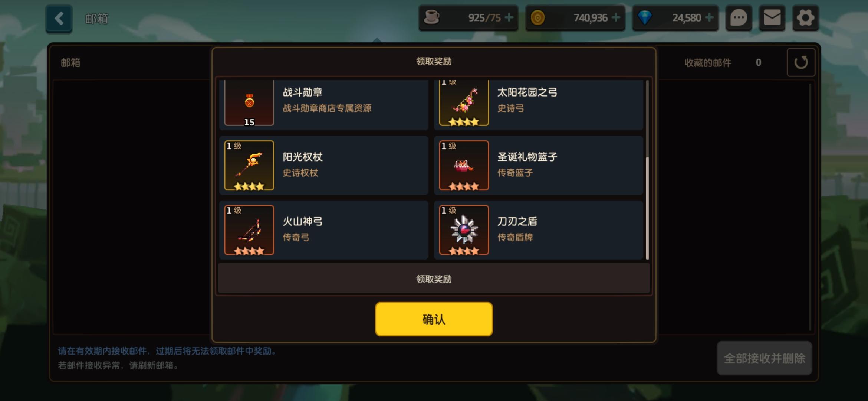This screenshot has height=401, width=868.
Task: Click the yellow 确认 button
Action: point(434,319)
